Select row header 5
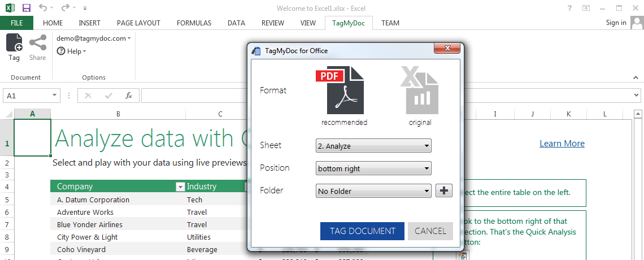This screenshot has height=260, width=644. click(7, 200)
